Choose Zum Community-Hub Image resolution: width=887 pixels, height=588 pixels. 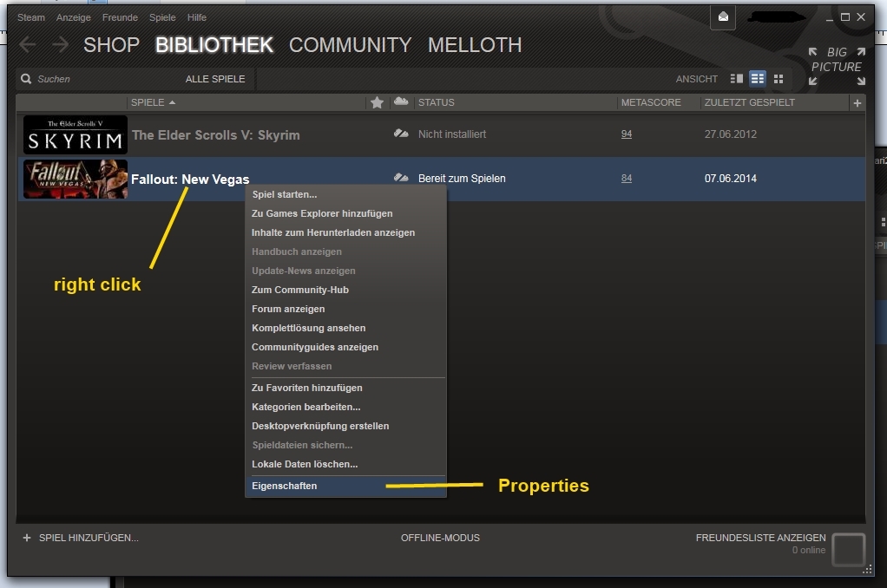(x=345, y=290)
